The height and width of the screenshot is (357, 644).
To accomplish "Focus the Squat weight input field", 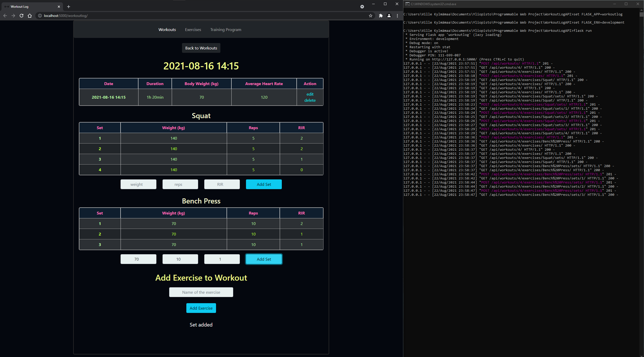I will coord(138,184).
